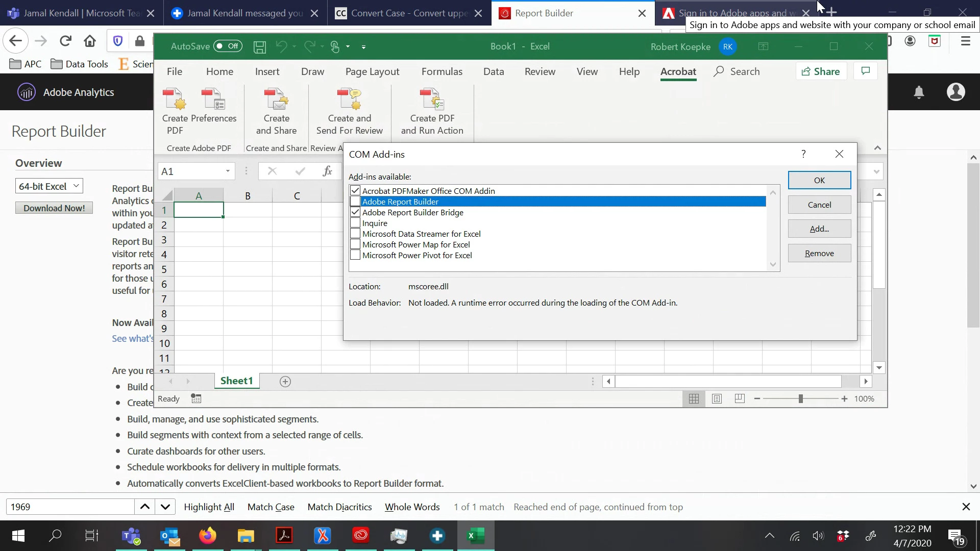Screen dimensions: 980x551
Task: Check the Adobe Report Builder add-in checkbox
Action: pos(355,202)
